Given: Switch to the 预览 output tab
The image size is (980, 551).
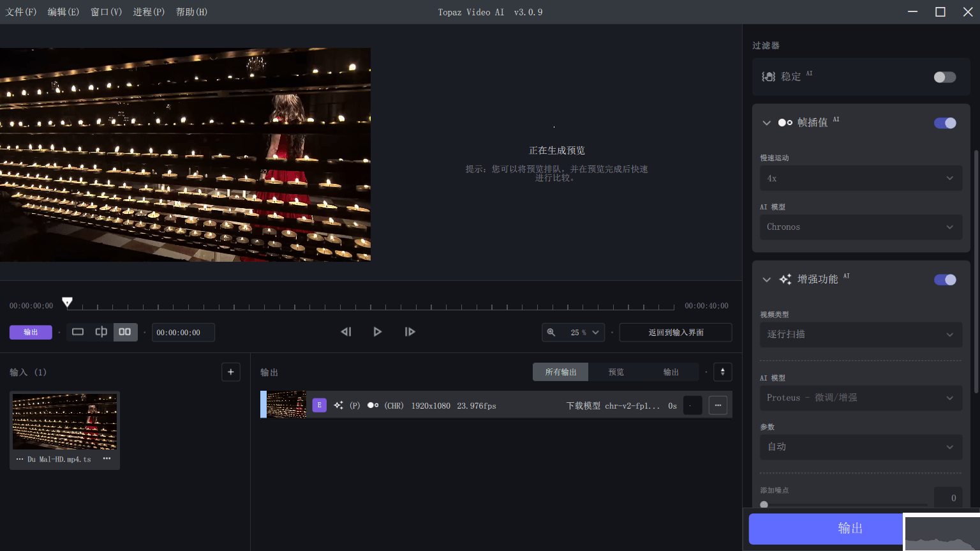Looking at the screenshot, I should [616, 372].
